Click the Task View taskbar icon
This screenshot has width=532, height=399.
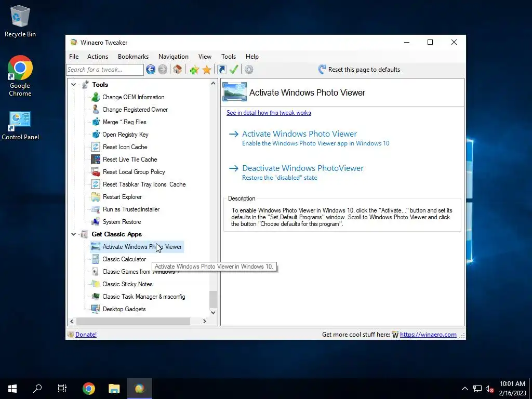tap(62, 389)
